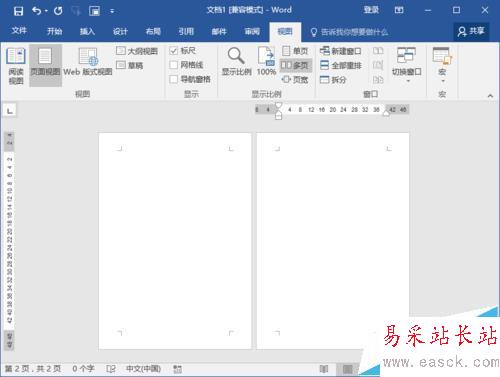
Task: Open the undo history dropdown arrow
Action: pyautogui.click(x=46, y=11)
